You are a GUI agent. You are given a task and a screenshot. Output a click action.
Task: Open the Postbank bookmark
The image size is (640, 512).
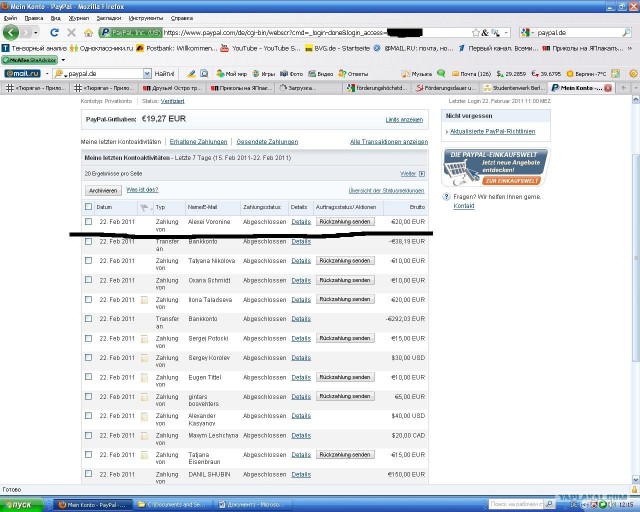point(177,48)
